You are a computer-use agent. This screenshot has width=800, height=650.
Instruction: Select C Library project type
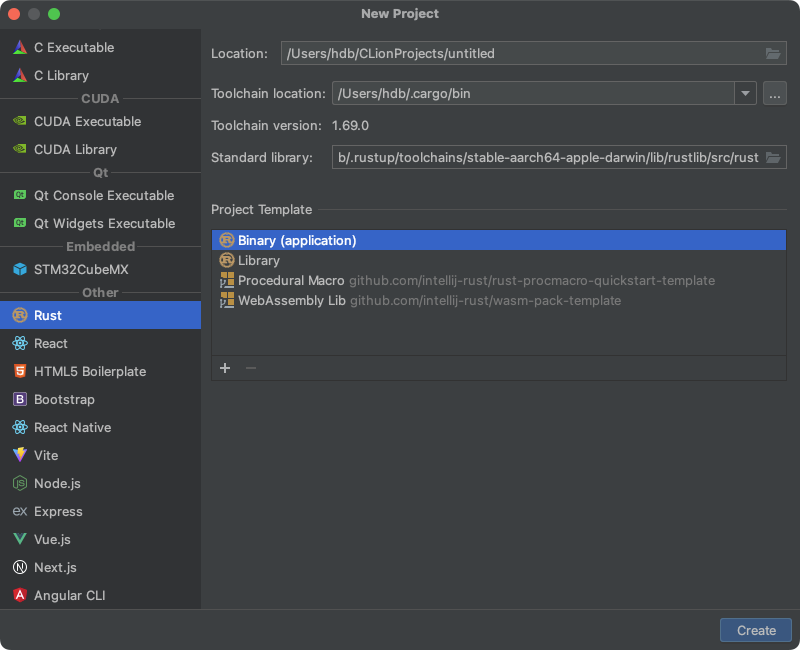point(101,76)
